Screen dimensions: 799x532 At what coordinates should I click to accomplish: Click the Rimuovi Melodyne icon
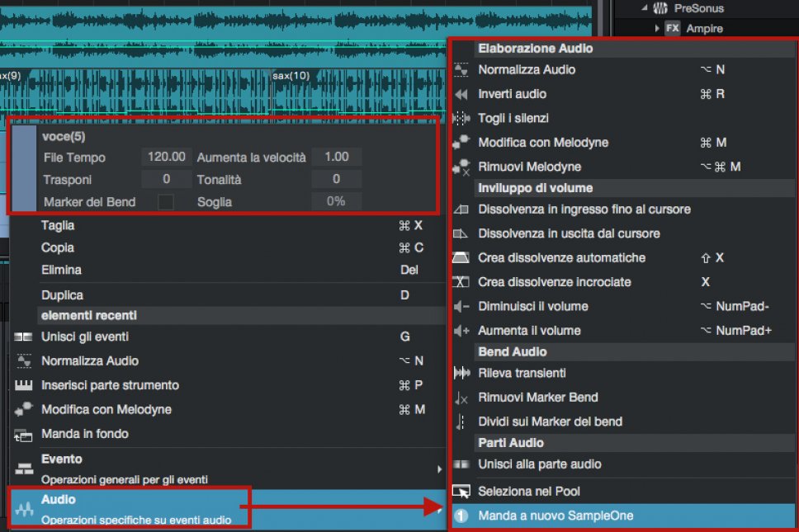coord(461,167)
